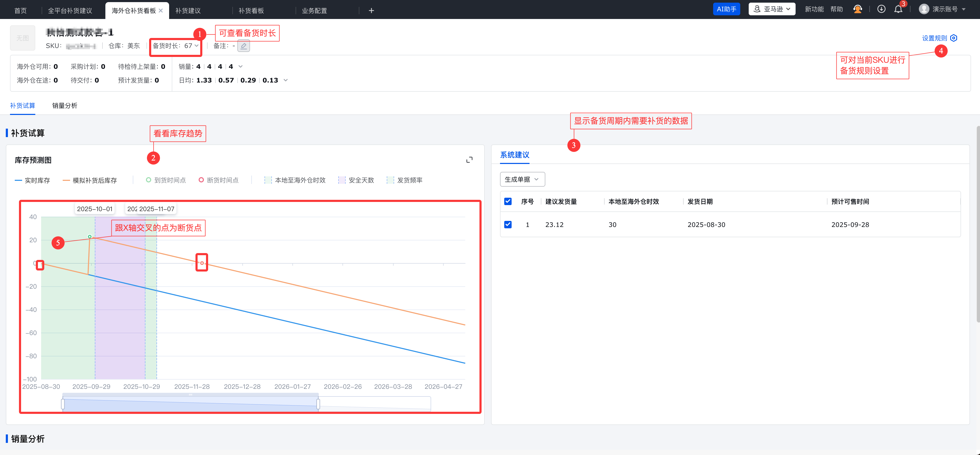Open the notification bell

click(898, 9)
